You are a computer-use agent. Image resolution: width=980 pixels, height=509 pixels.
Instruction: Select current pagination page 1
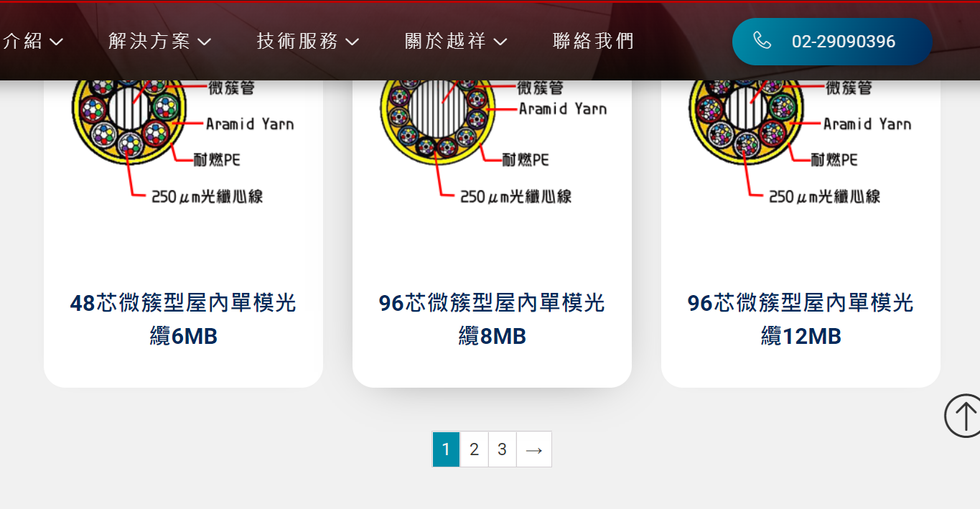click(446, 449)
